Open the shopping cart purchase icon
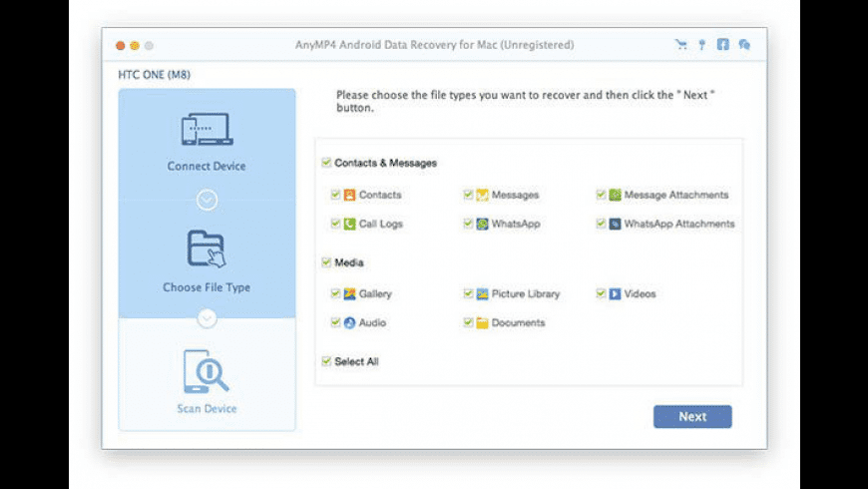 tap(680, 45)
